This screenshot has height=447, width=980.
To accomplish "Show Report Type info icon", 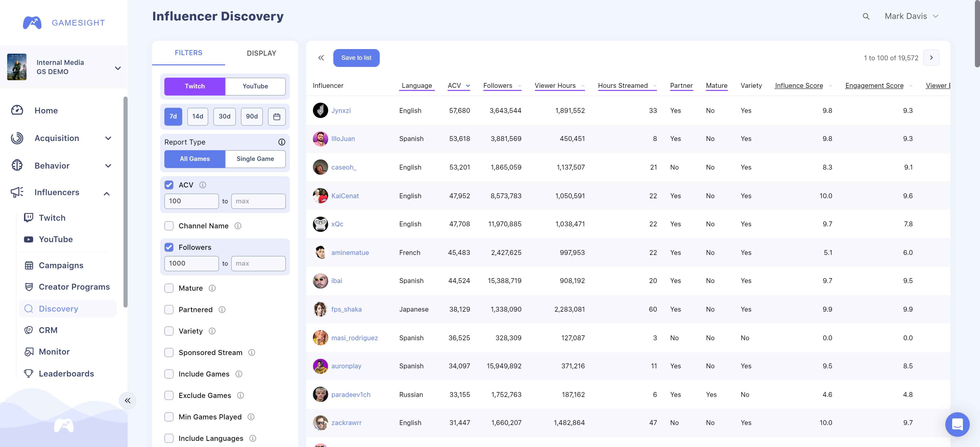I will pyautogui.click(x=281, y=142).
